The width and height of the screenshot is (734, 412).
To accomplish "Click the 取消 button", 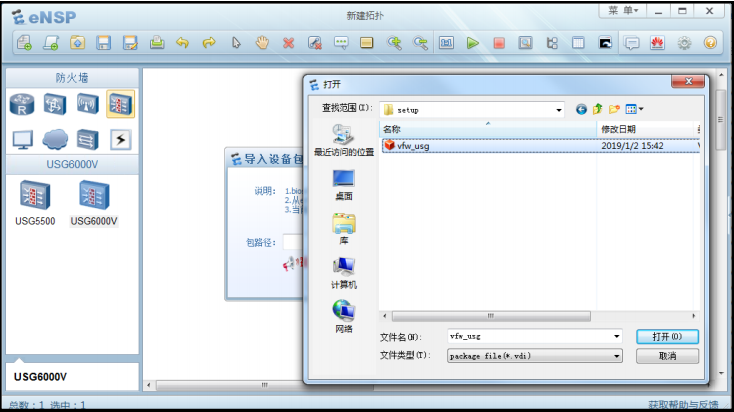I will tap(667, 355).
